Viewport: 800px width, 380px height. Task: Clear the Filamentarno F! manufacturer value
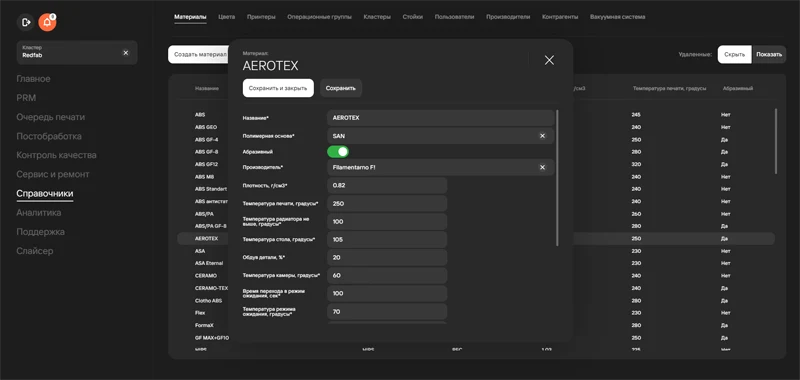(542, 167)
